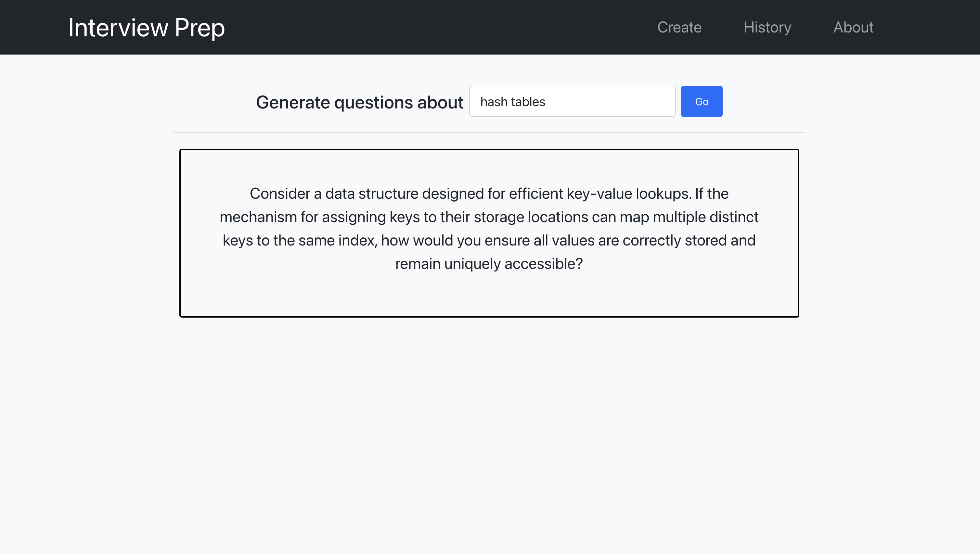
Task: Click the horizontal divider below the form
Action: coord(489,133)
